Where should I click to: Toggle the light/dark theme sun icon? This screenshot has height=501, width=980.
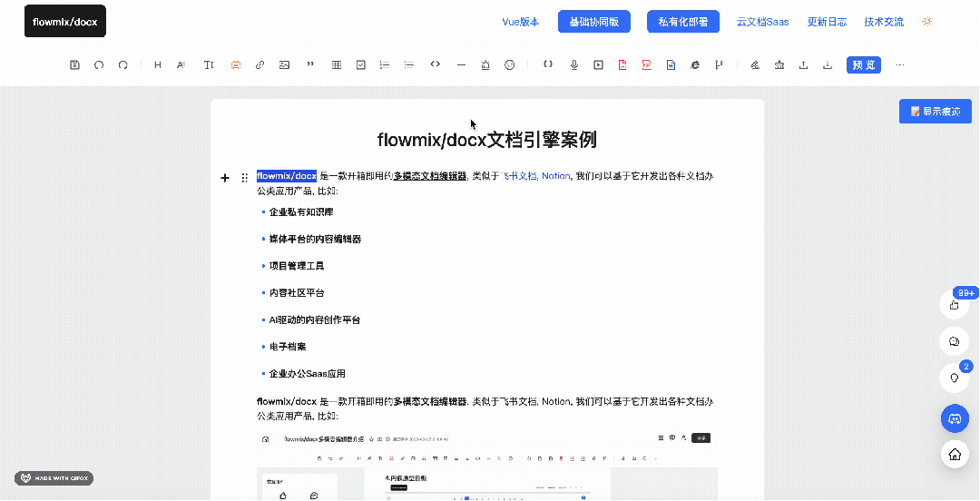click(926, 21)
